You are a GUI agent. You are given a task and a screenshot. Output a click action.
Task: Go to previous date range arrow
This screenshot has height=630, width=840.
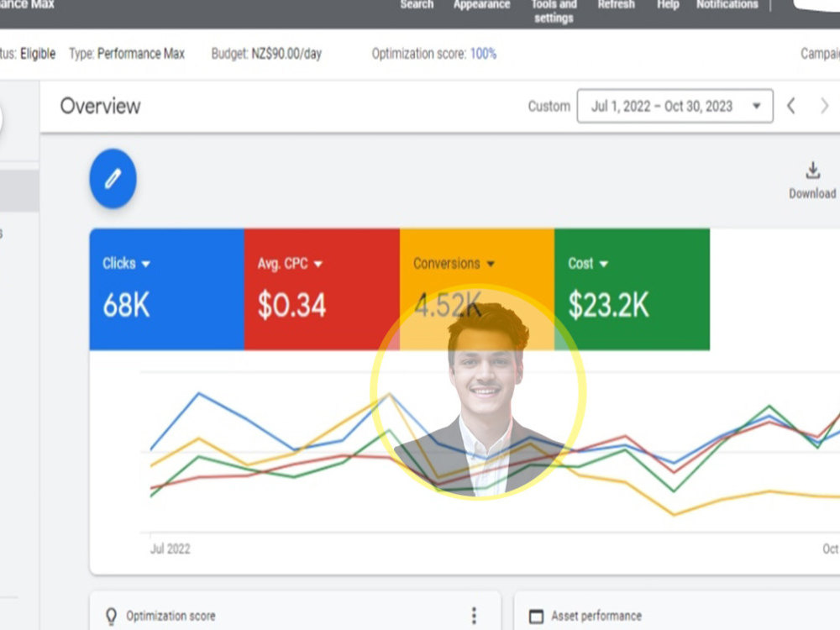(x=790, y=106)
